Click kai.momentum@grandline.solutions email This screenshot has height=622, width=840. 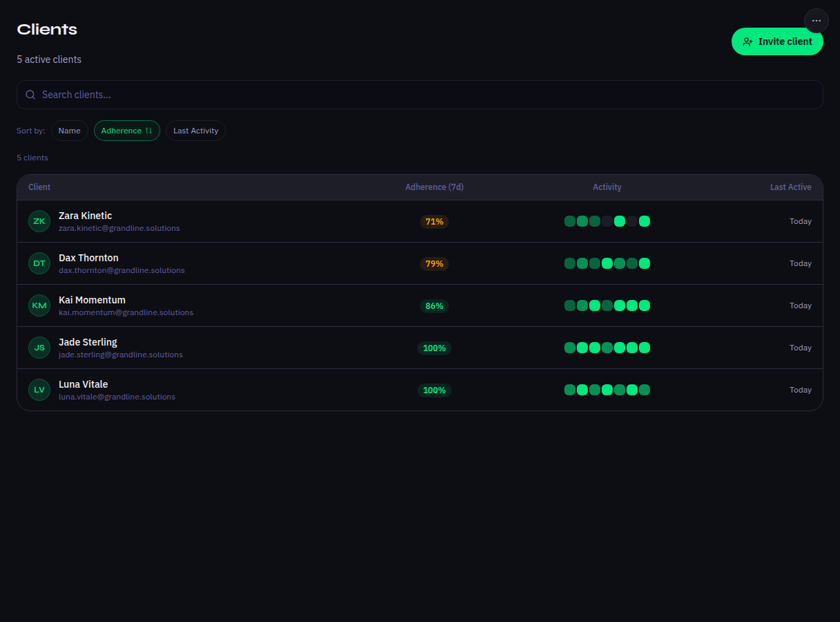126,312
